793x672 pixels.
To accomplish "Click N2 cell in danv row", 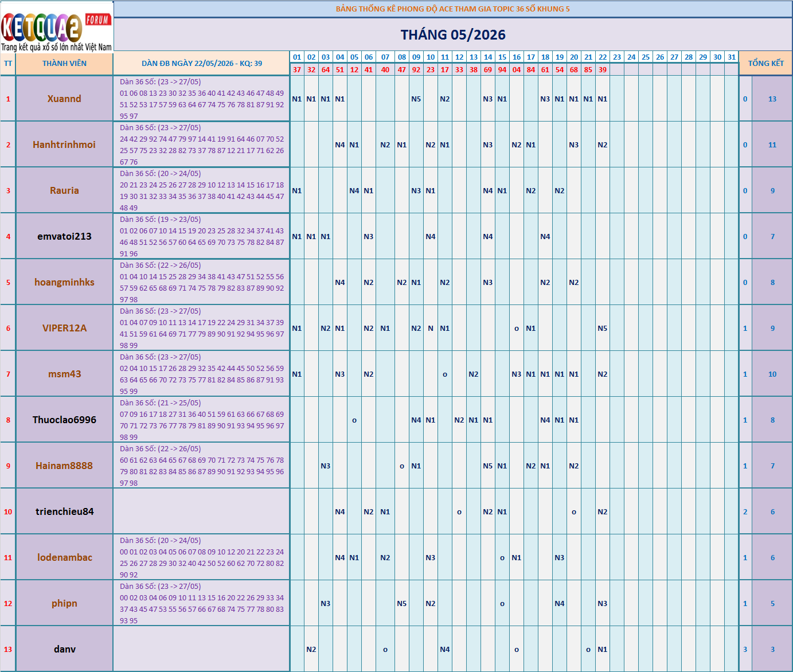I will click(x=311, y=649).
